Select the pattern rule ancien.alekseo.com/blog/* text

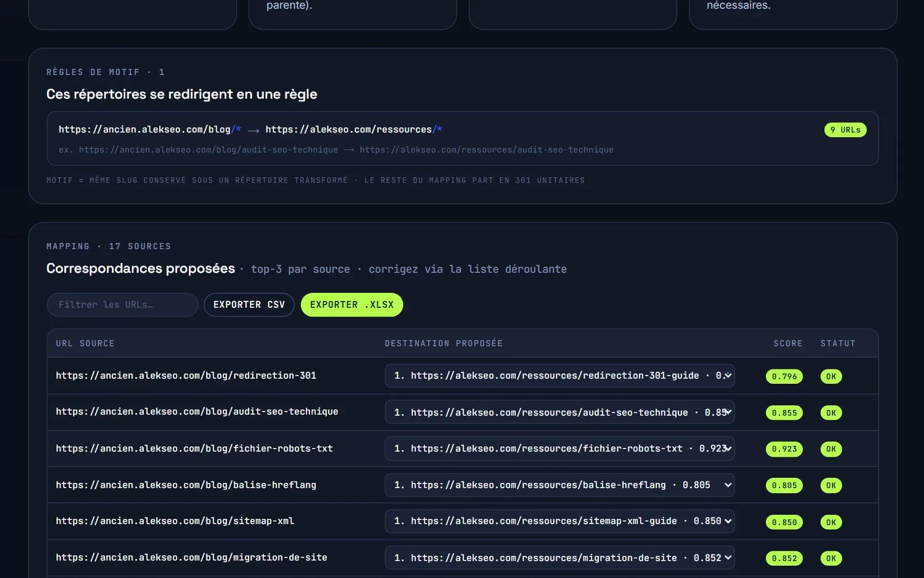149,129
